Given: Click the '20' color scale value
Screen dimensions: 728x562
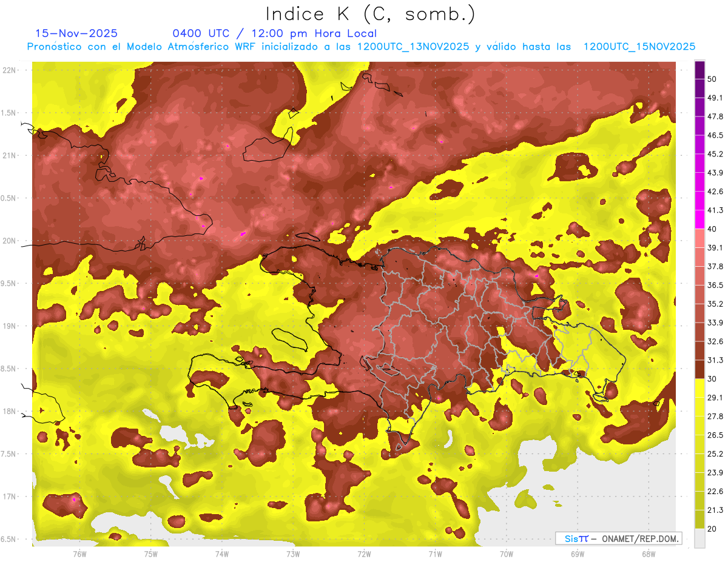Looking at the screenshot, I should 713,529.
